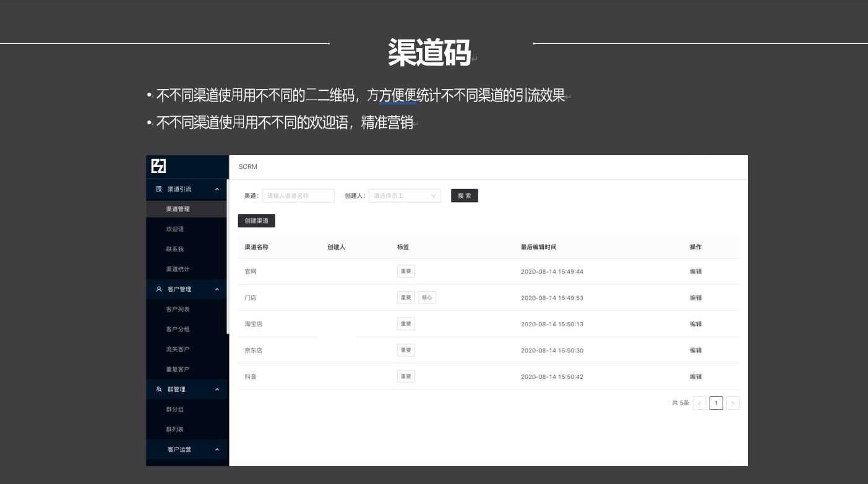Click the 渠道引流 section icon
868x484 pixels.
point(158,189)
